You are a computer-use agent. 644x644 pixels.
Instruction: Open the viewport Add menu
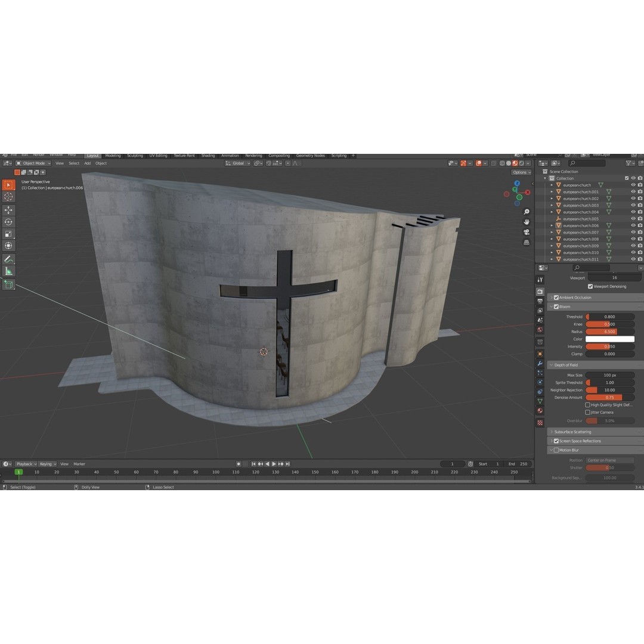[88, 163]
